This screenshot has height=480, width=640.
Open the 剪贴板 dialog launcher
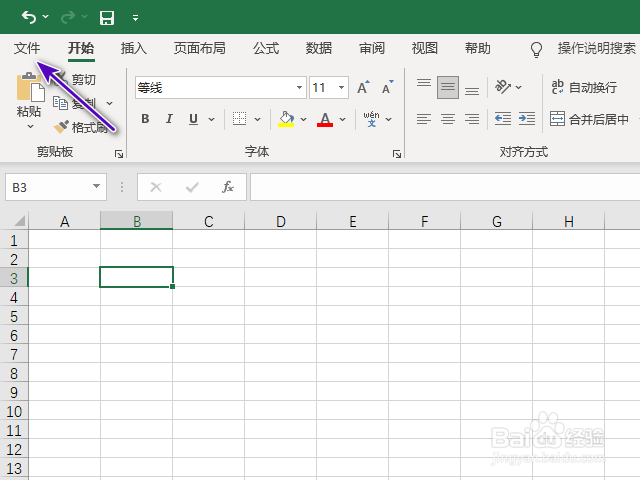click(119, 154)
